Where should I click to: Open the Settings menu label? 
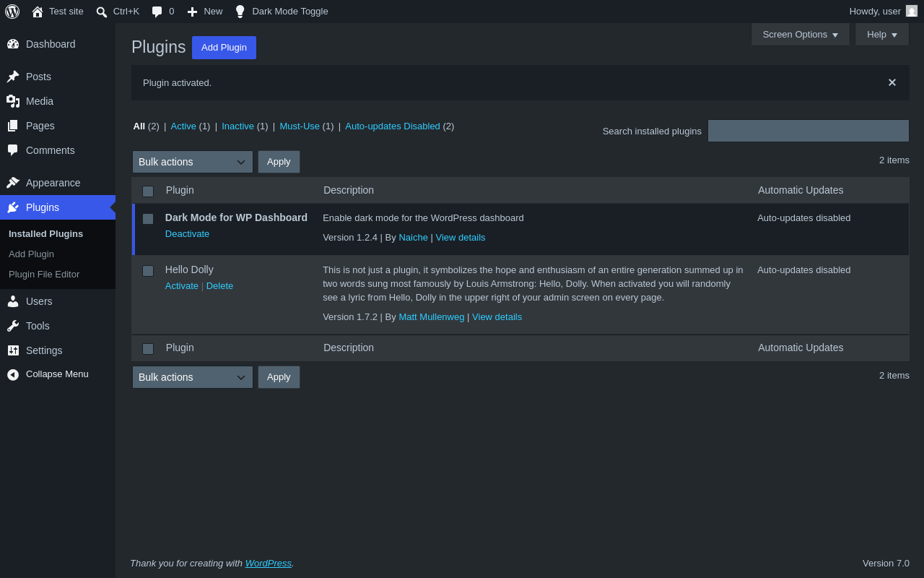tap(44, 350)
